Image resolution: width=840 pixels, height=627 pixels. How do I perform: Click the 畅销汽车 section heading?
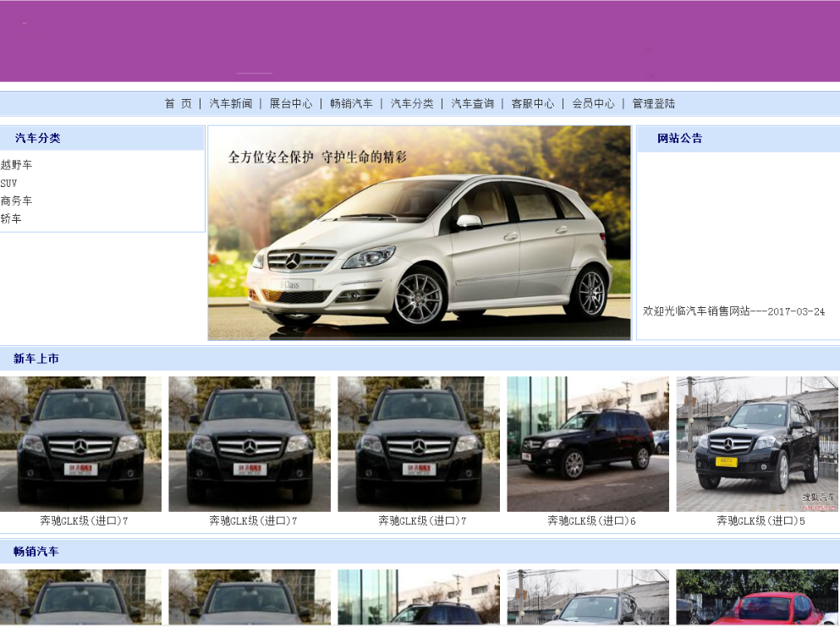(x=36, y=552)
